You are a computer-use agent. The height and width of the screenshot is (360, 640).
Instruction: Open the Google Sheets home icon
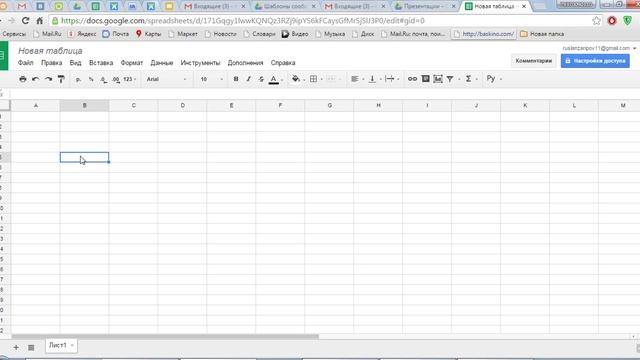pyautogui.click(x=3, y=56)
